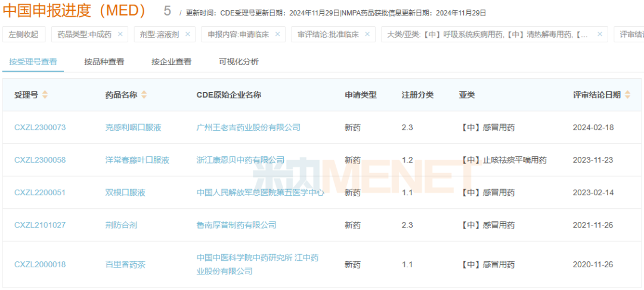Click the 申请类型 column header
Viewport: 644px width, 290px height.
point(361,95)
